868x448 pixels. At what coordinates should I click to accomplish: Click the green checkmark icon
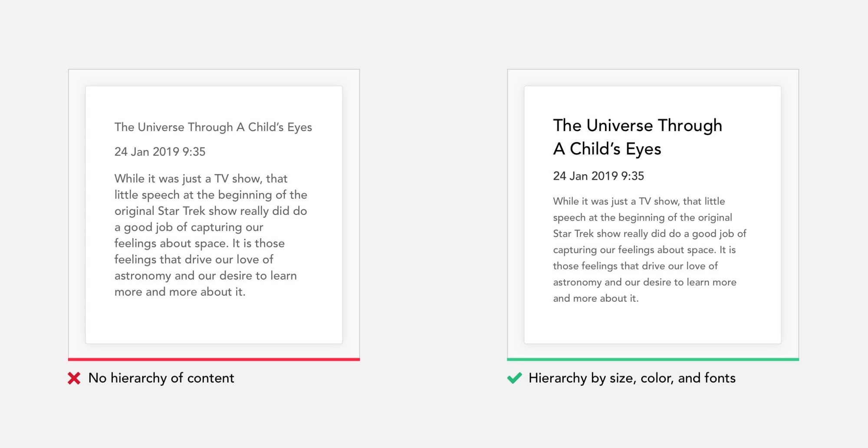(514, 378)
